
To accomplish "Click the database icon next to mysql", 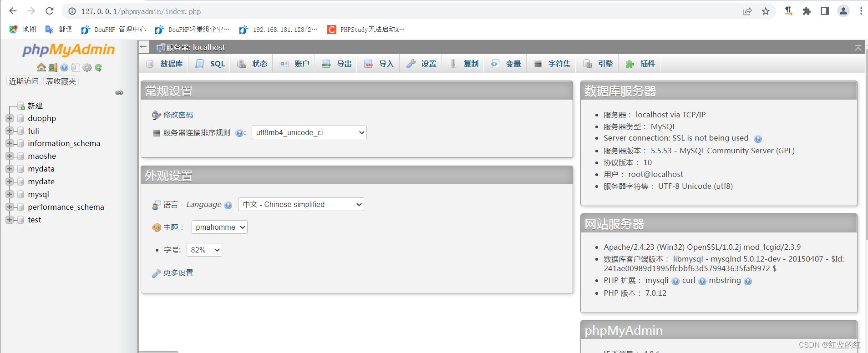I will 20,194.
